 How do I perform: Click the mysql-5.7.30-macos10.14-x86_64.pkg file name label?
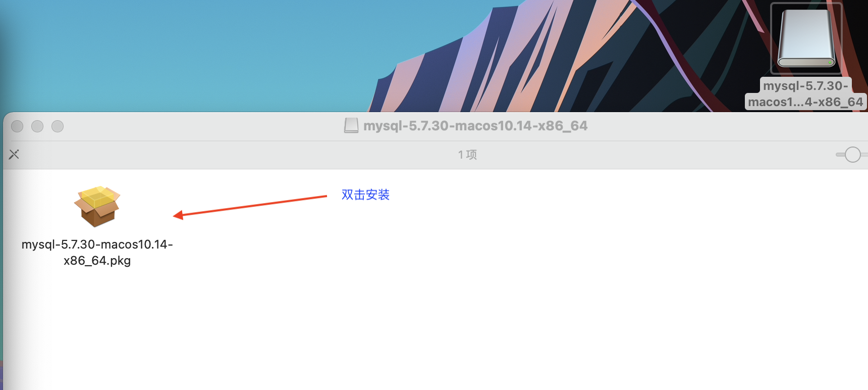(97, 253)
